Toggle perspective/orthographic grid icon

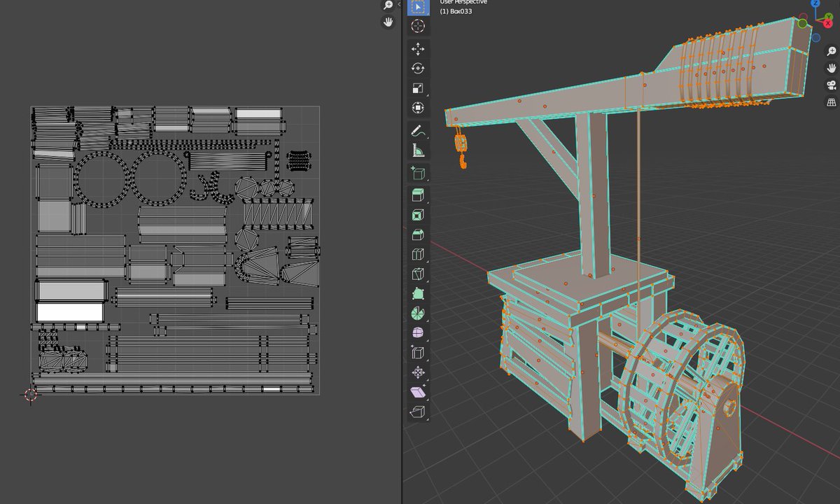point(832,102)
